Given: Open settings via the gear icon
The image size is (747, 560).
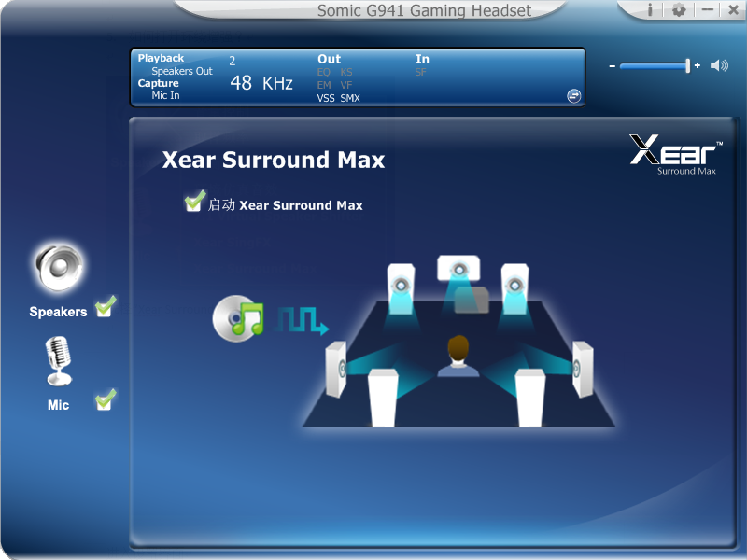Looking at the screenshot, I should (x=679, y=9).
